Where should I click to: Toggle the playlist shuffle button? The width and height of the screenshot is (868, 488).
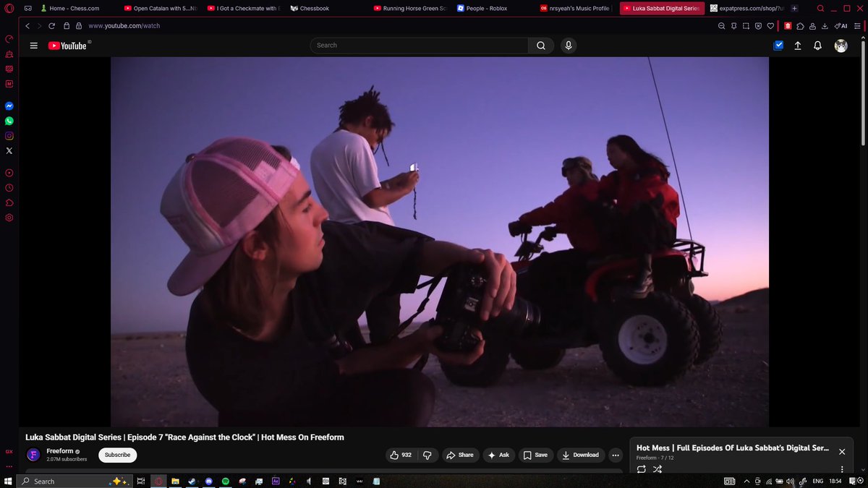tap(658, 469)
